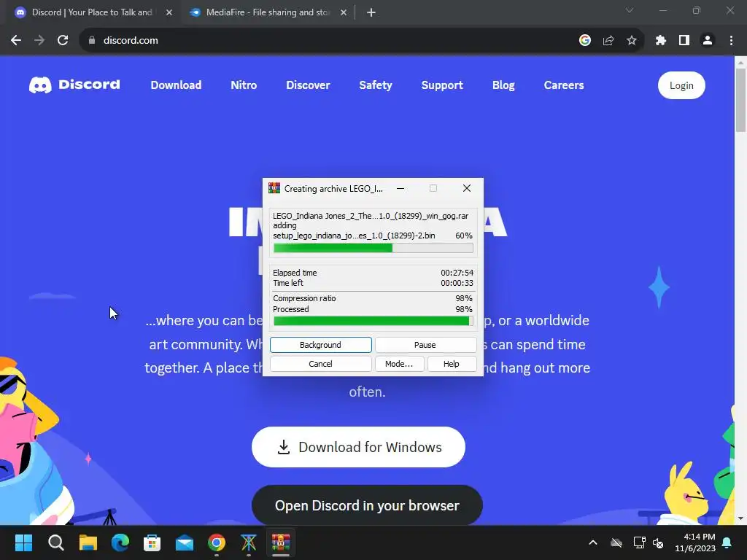This screenshot has height=560, width=747.
Task: Minimize the WinRAR Creating archive dialog
Action: coord(400,188)
